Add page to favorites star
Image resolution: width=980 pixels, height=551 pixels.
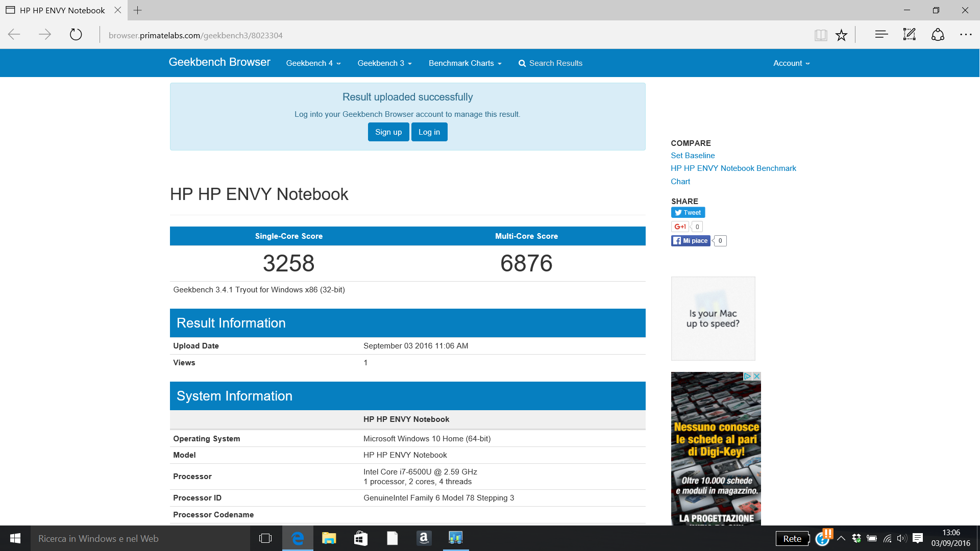pos(841,35)
